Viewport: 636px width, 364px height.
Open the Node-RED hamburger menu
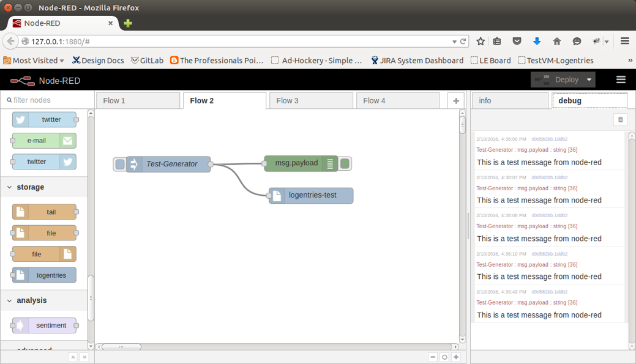(x=621, y=80)
